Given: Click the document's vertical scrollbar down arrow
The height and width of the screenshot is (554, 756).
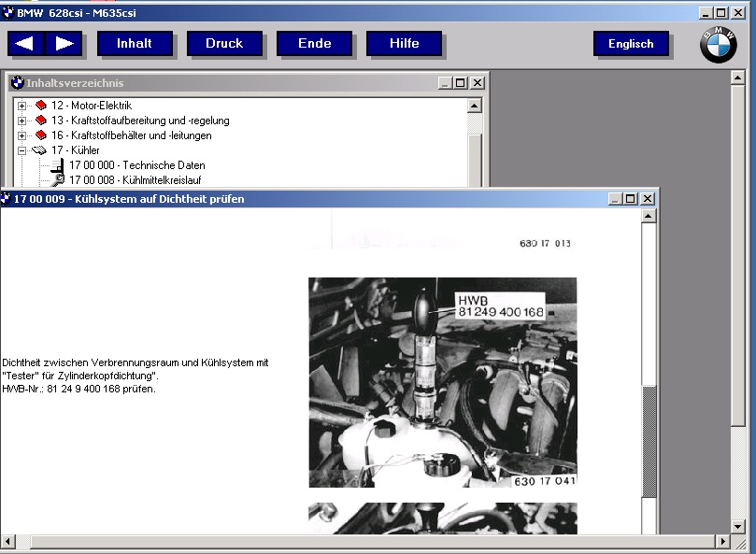Looking at the screenshot, I should [649, 526].
